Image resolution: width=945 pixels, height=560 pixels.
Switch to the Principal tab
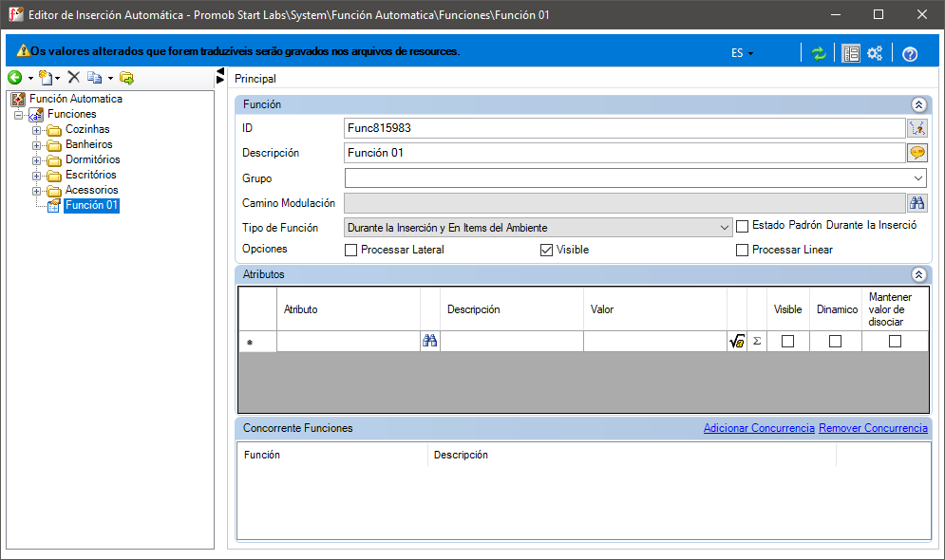(255, 79)
